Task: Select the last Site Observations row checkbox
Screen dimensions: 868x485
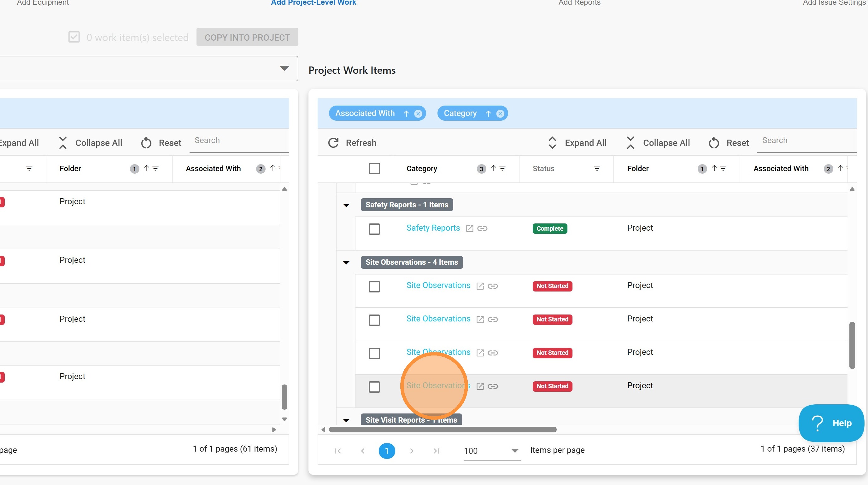Action: point(374,386)
